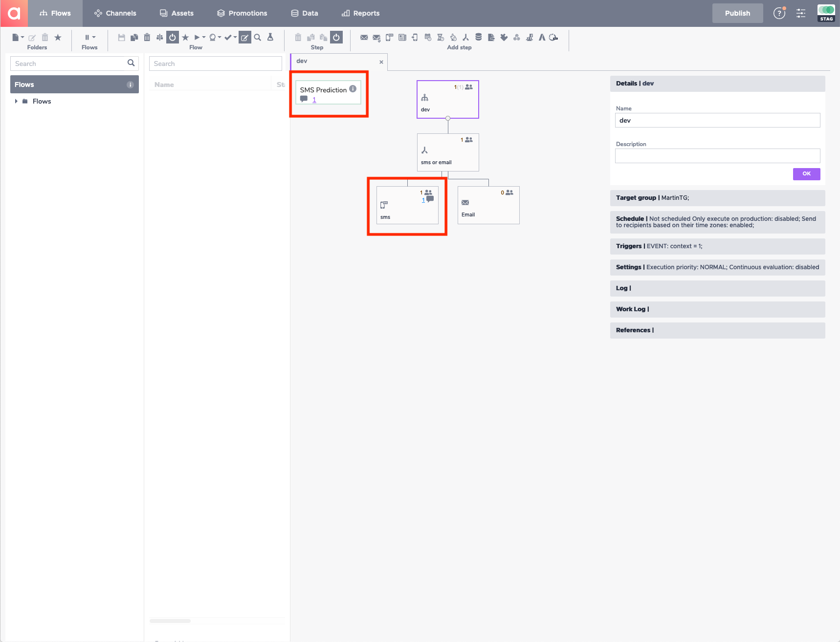Toggle the STAG environment switch
840x642 pixels.
[826, 13]
